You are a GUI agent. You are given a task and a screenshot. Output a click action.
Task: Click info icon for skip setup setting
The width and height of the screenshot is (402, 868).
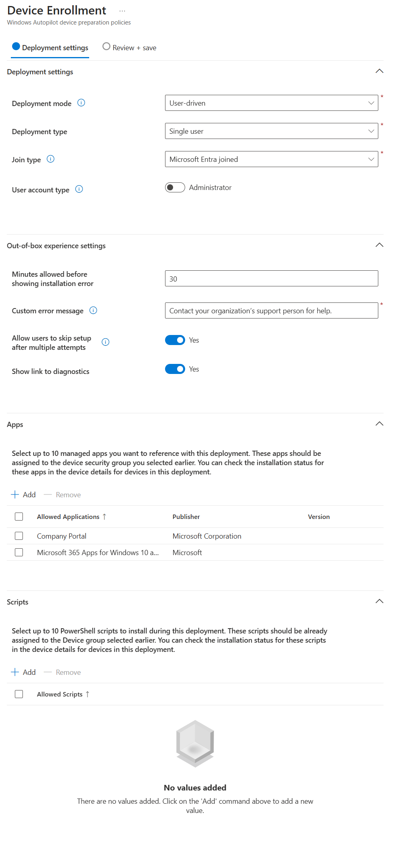tap(106, 342)
